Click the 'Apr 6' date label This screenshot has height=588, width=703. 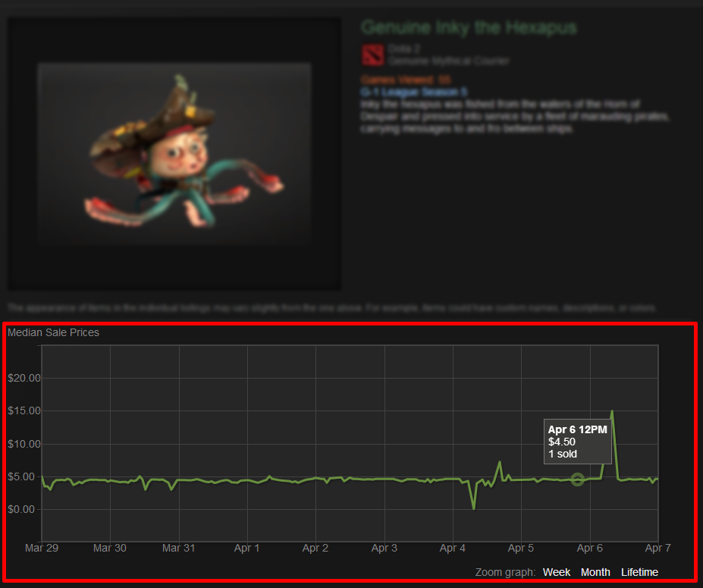589,548
